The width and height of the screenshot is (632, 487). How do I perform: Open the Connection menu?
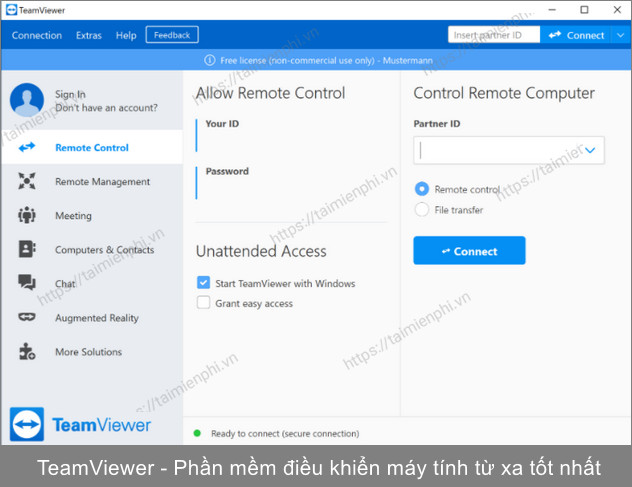click(x=37, y=35)
